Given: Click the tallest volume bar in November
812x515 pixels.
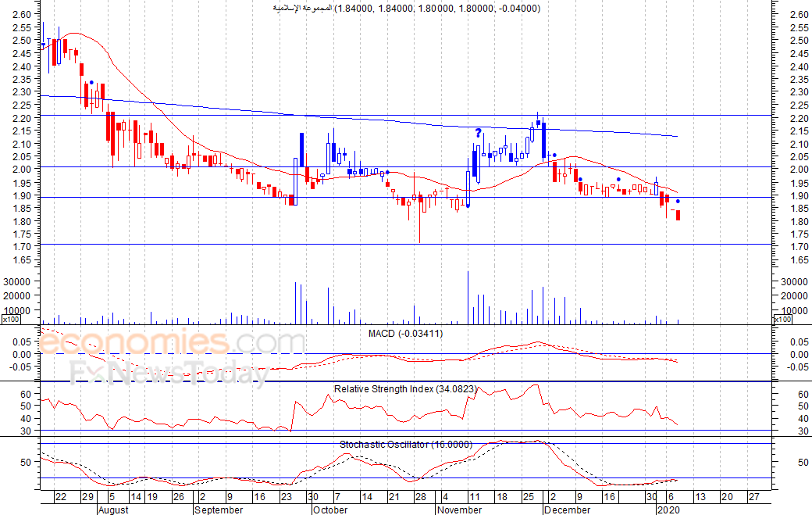Looking at the screenshot, I should 468,297.
